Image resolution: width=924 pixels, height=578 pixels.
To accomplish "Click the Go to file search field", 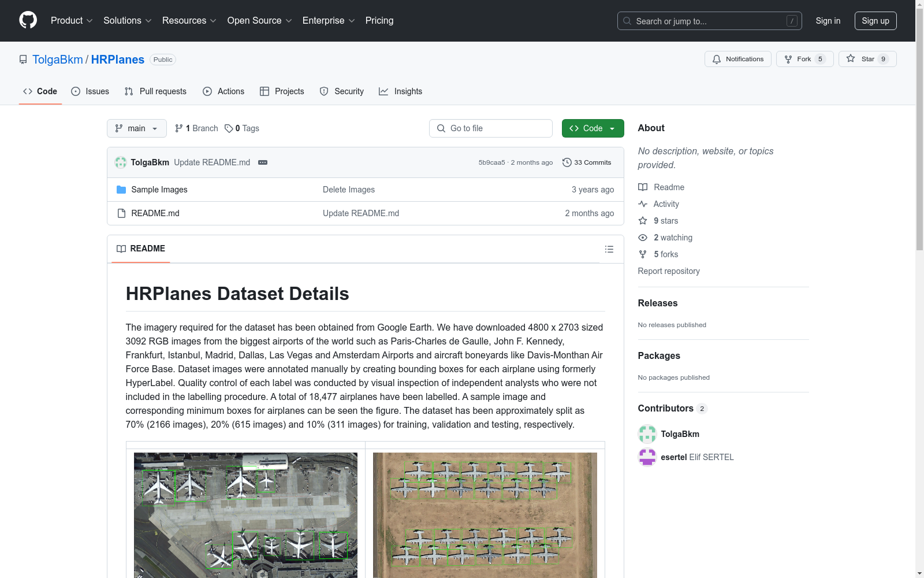I will [491, 128].
